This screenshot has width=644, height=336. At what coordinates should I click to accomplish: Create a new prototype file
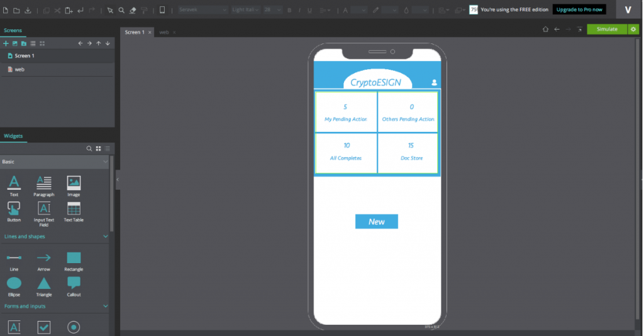(x=5, y=10)
